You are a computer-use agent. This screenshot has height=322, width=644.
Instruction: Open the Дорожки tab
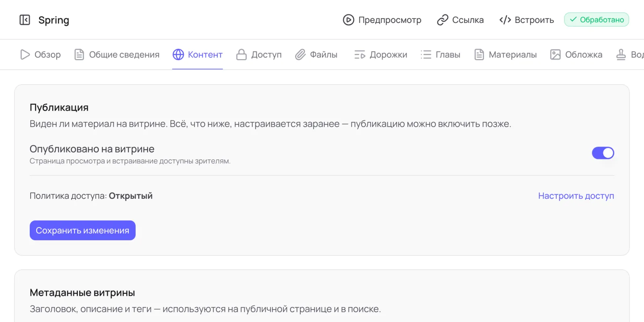381,54
